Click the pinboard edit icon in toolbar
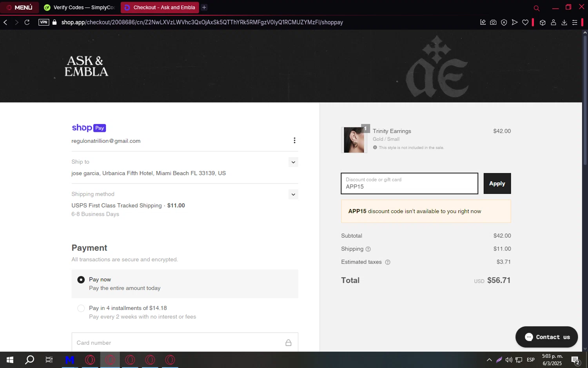Viewport: 588px width, 368px height. tap(483, 22)
